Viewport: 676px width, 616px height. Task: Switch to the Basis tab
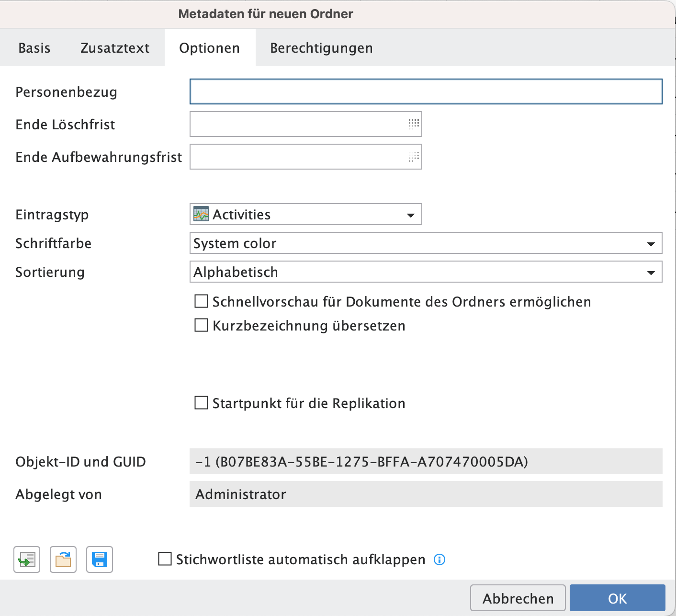(x=34, y=48)
